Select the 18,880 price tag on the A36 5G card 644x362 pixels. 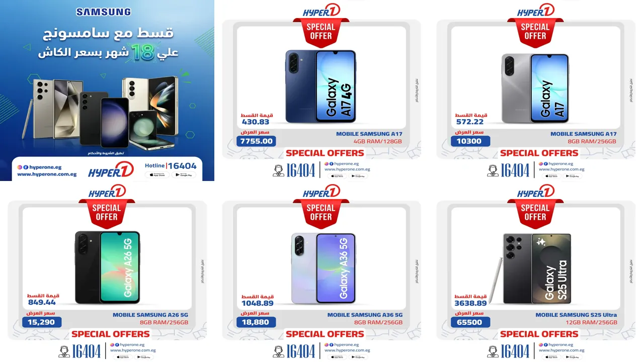tap(257, 322)
